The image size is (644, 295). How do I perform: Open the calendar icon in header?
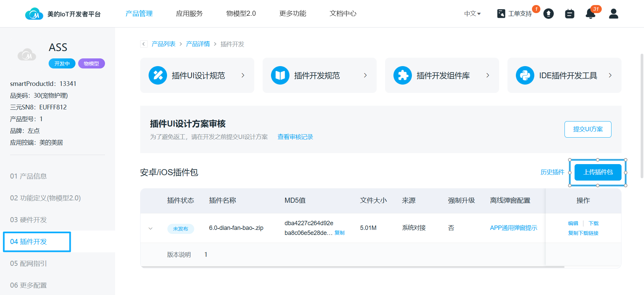(570, 14)
